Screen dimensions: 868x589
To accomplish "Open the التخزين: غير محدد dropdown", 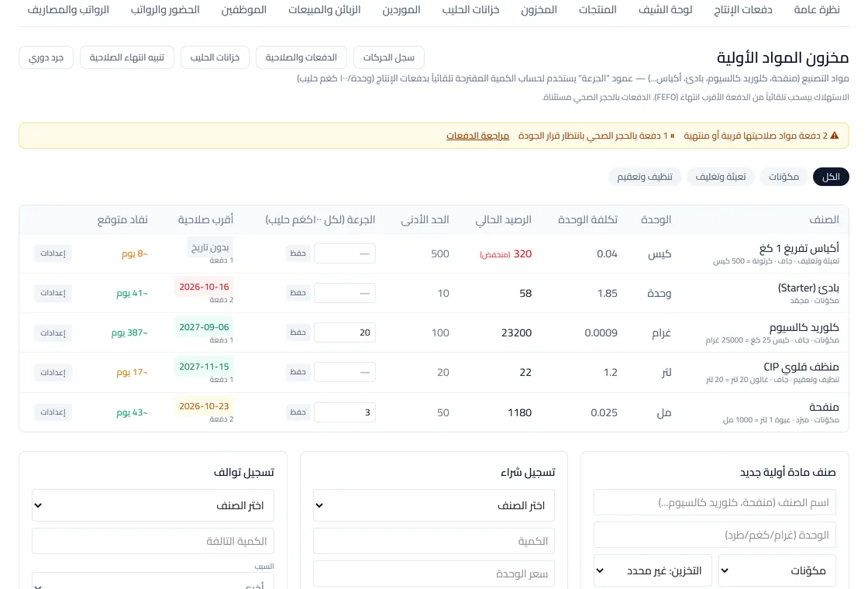I will [x=653, y=570].
